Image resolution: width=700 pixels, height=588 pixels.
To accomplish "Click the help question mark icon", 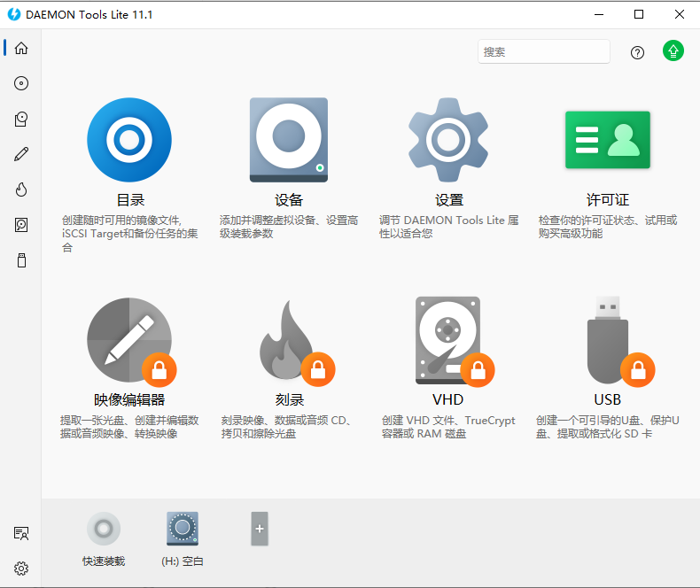I will (x=637, y=52).
